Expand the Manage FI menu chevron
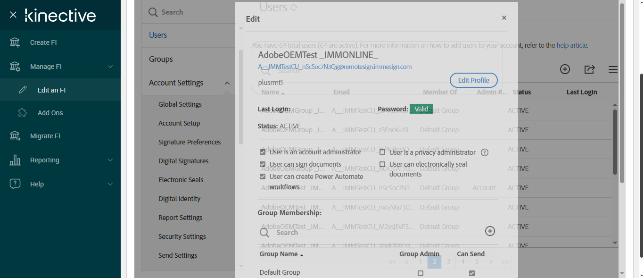The width and height of the screenshot is (644, 278). point(110,67)
